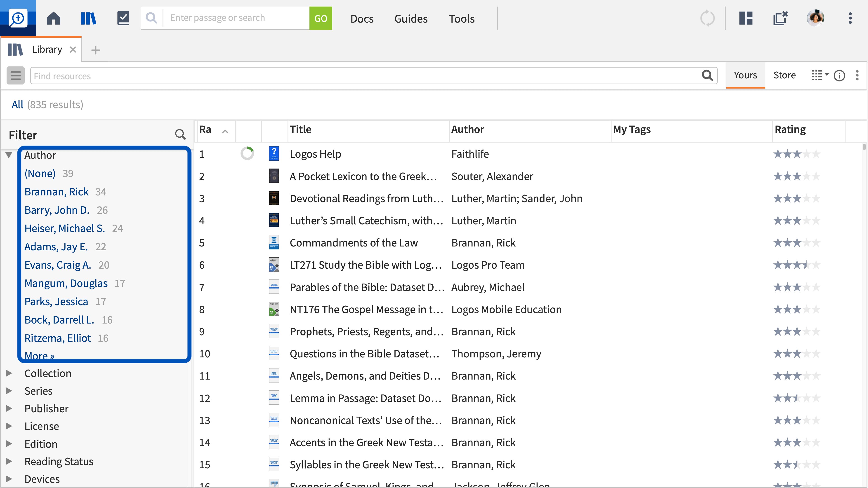
Task: Click the LT271 course cover thumbnail
Action: click(x=274, y=265)
